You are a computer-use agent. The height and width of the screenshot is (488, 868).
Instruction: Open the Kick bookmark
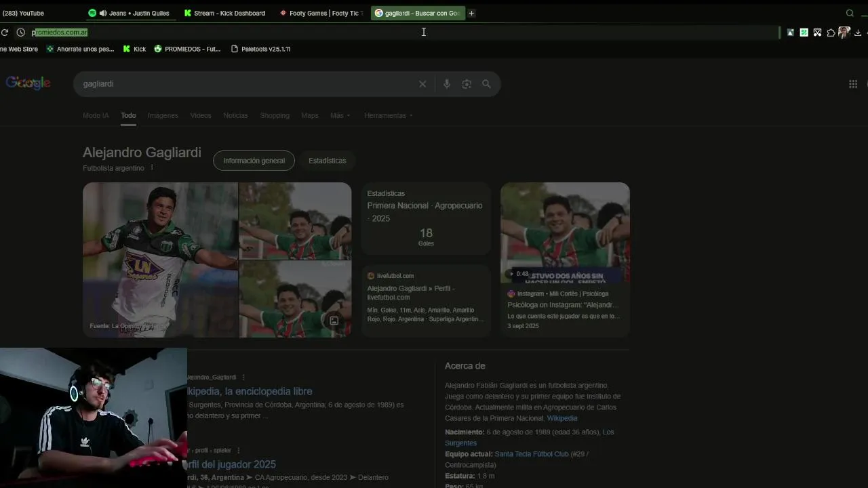(134, 49)
